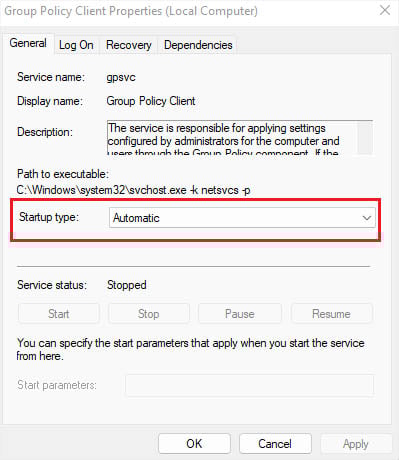Image resolution: width=399 pixels, height=460 pixels.
Task: Expand the Startup type dropdown arrow
Action: pos(367,218)
